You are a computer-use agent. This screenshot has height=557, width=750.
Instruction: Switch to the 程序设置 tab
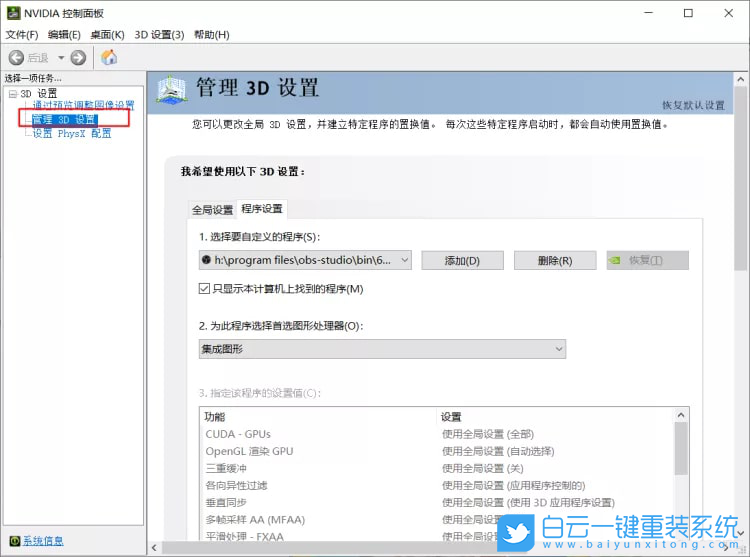(262, 208)
